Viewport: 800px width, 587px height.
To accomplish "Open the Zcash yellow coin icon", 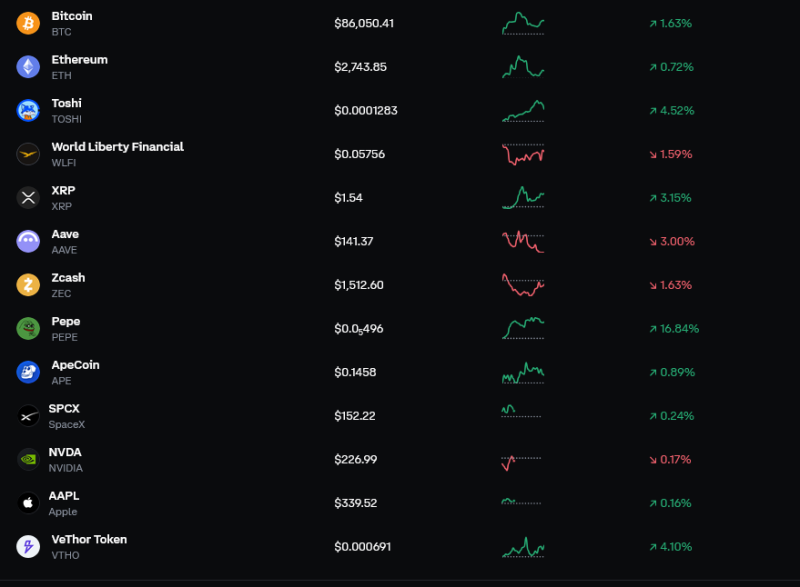I will [x=28, y=285].
